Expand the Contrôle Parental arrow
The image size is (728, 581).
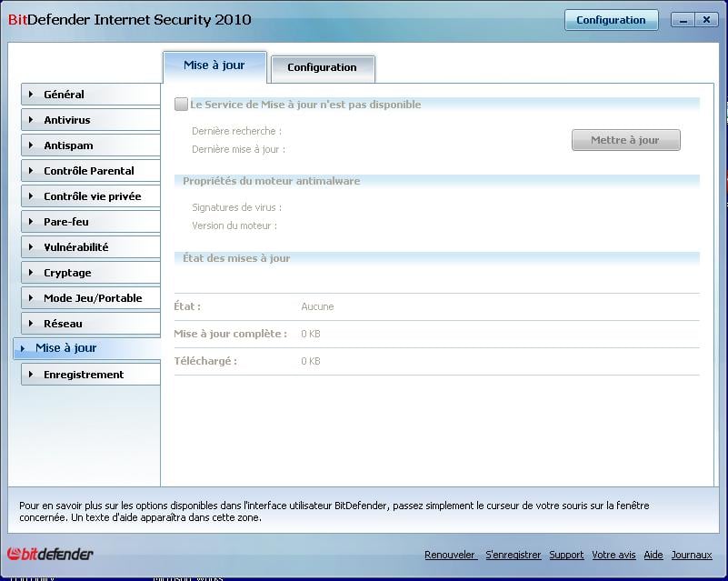click(31, 170)
